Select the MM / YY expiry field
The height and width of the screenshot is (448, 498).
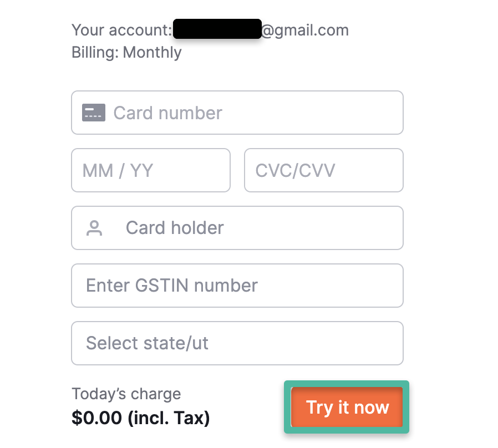(151, 170)
